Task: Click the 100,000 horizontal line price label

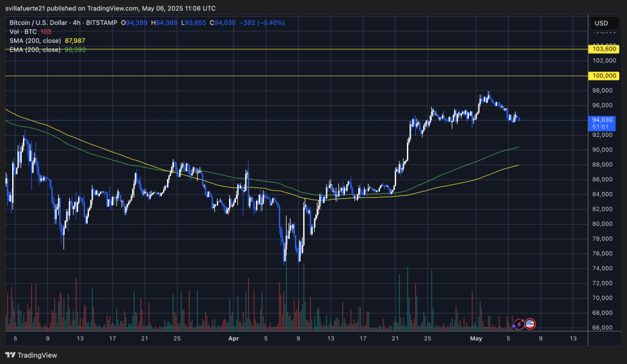Action: 604,75
